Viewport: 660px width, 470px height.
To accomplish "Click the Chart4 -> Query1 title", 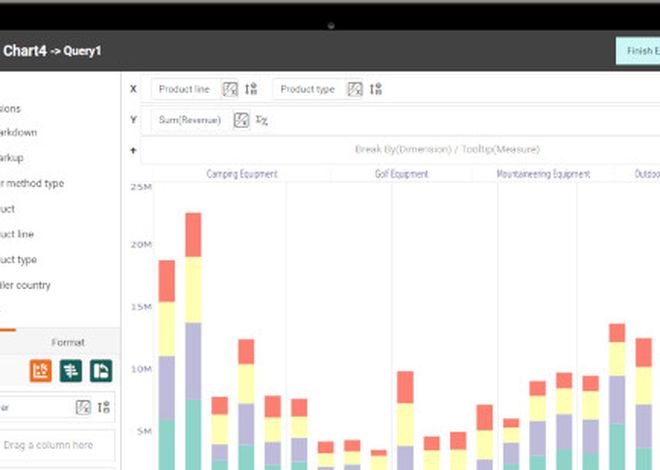I will (52, 51).
